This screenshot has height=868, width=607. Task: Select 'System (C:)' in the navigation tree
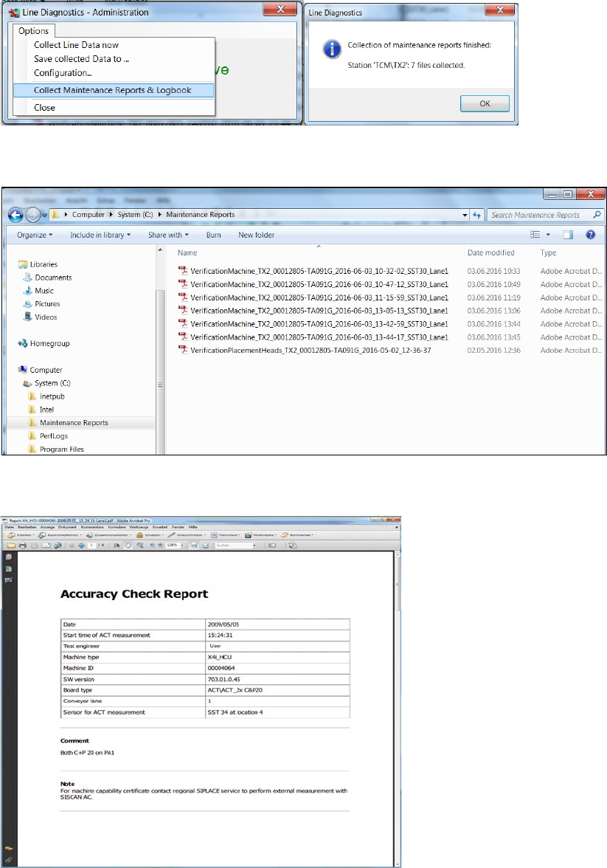[x=47, y=383]
